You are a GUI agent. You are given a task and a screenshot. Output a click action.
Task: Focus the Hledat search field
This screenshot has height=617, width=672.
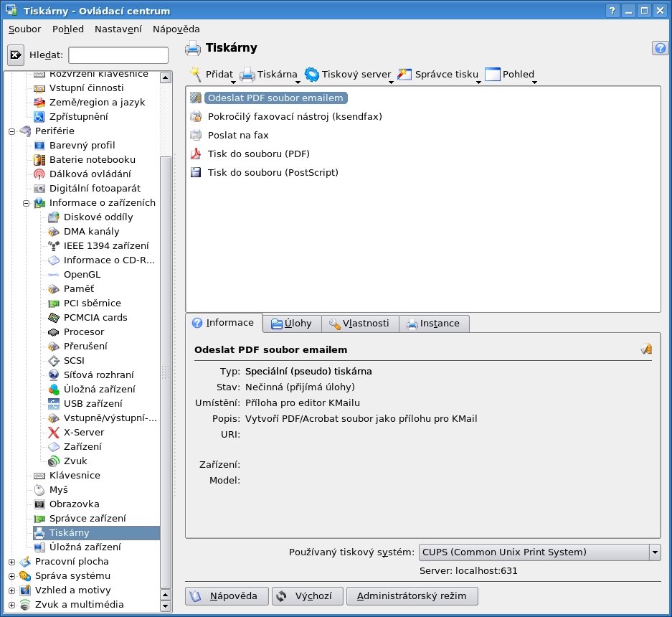click(x=118, y=55)
